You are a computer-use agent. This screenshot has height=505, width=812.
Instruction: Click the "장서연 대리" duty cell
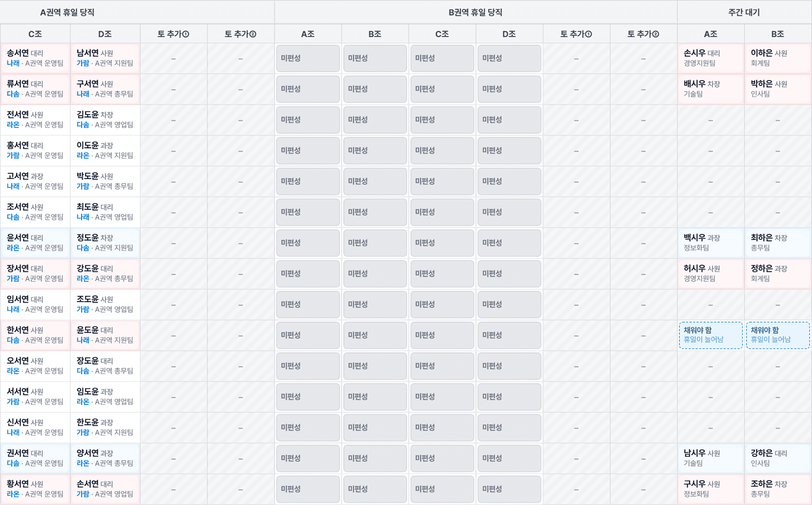tap(35, 273)
